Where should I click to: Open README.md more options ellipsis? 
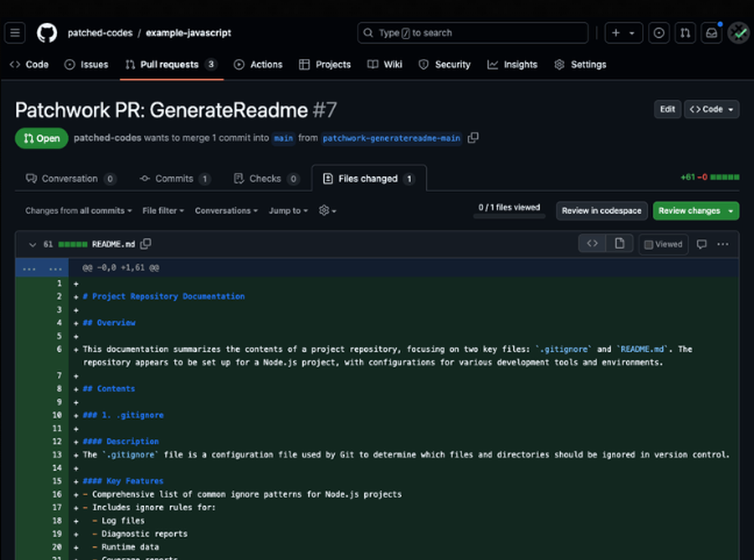pos(722,244)
